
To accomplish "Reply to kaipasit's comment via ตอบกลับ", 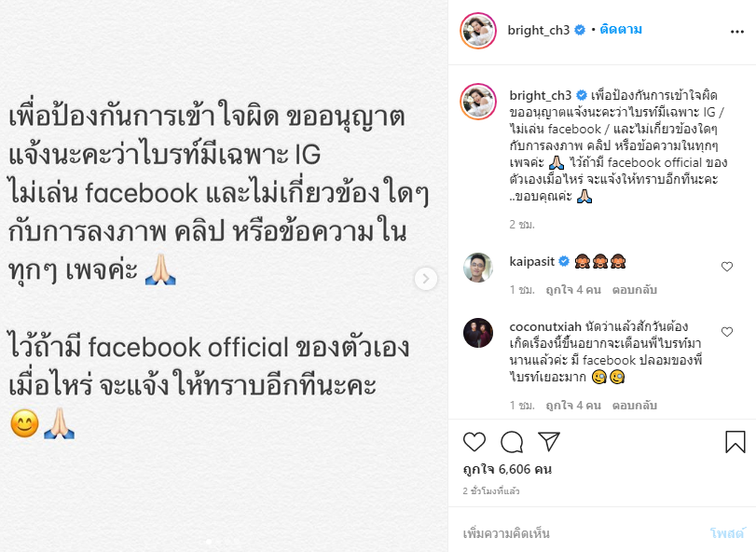I will [635, 290].
